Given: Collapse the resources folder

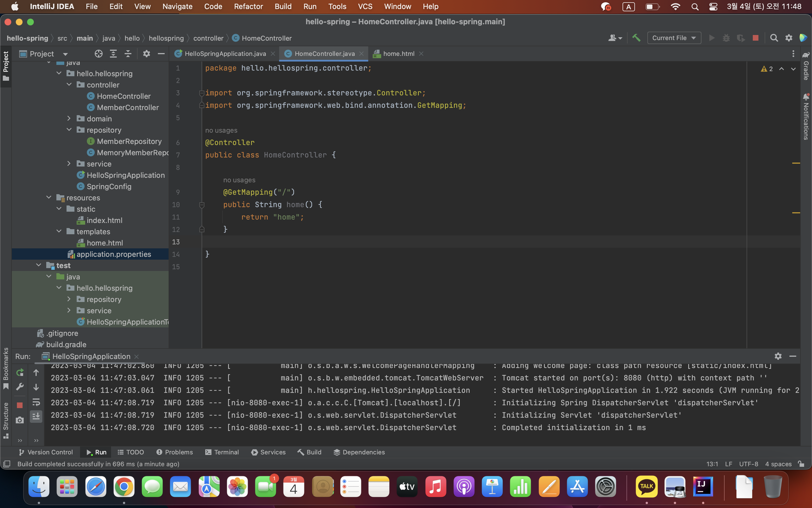Looking at the screenshot, I should point(49,198).
